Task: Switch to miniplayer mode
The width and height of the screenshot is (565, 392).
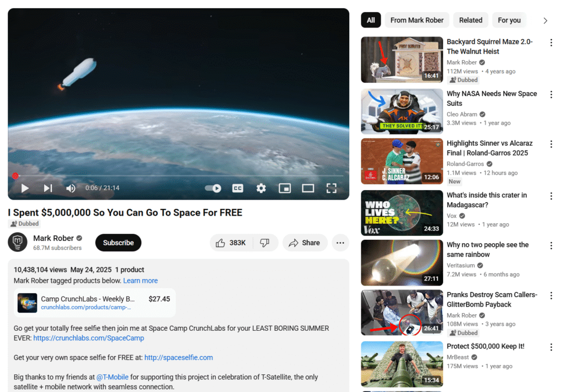Action: [285, 188]
